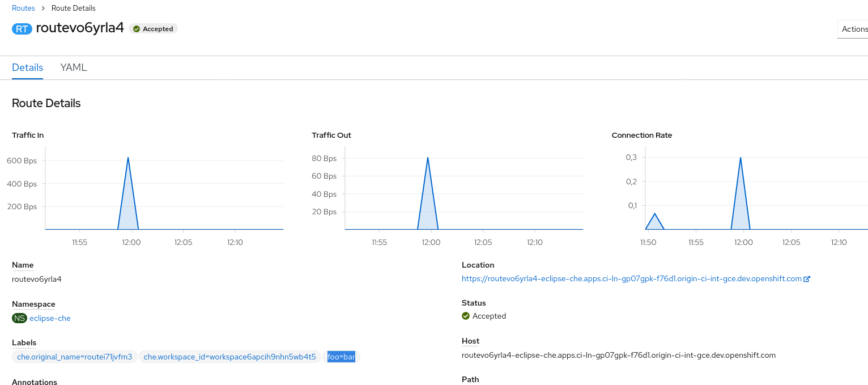Switch to the YAML tab
The height and width of the screenshot is (385, 868).
pyautogui.click(x=74, y=67)
